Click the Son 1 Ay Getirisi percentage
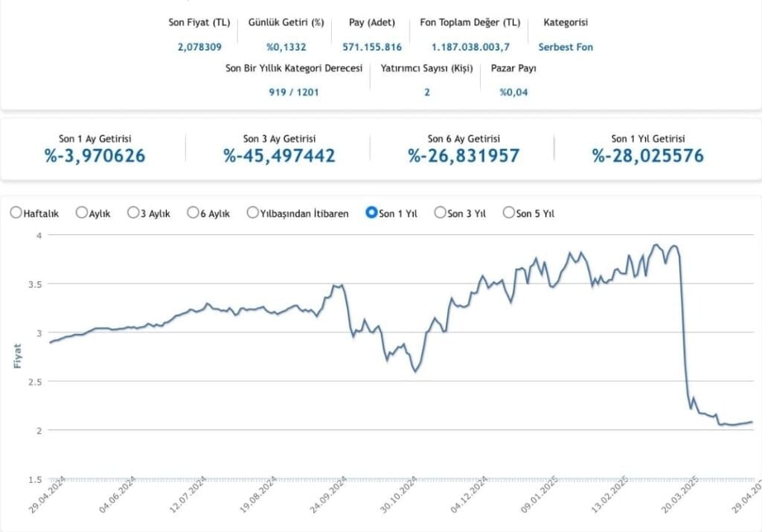The width and height of the screenshot is (762, 532). 95,155
